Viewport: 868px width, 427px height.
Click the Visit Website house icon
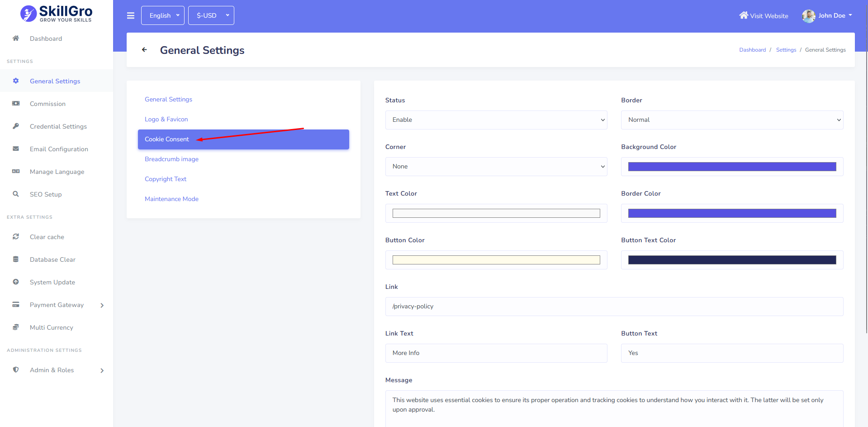(744, 15)
